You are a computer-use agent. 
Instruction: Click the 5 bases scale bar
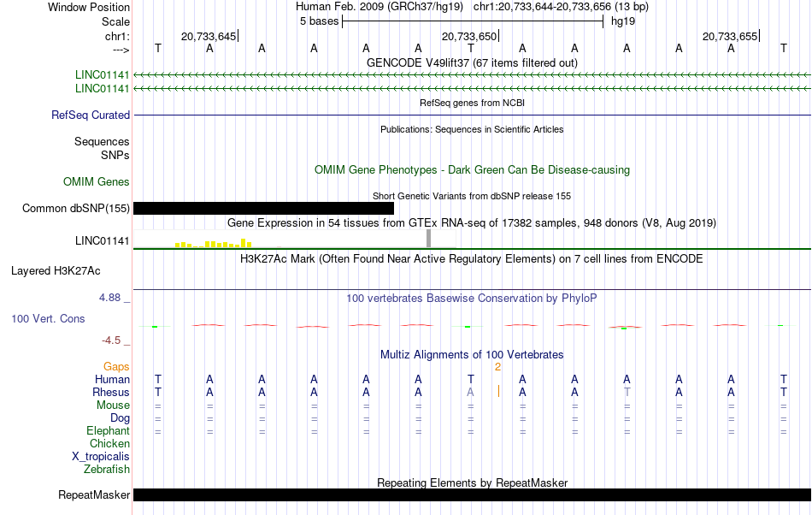(473, 21)
